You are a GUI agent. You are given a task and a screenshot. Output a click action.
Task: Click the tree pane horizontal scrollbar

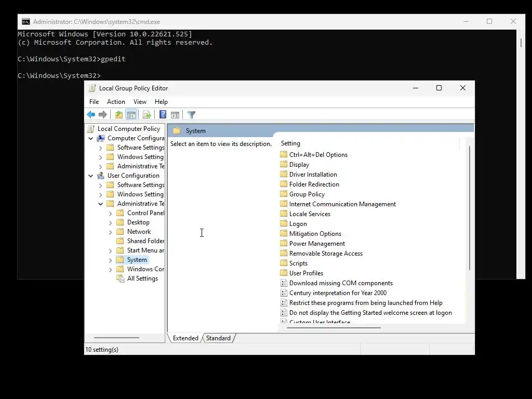click(116, 338)
